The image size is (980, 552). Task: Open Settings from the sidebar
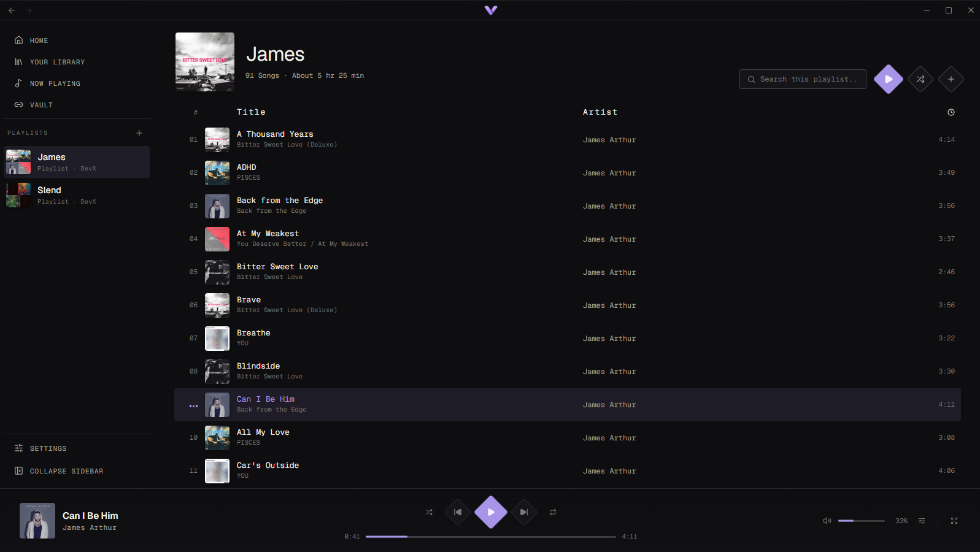tap(41, 448)
